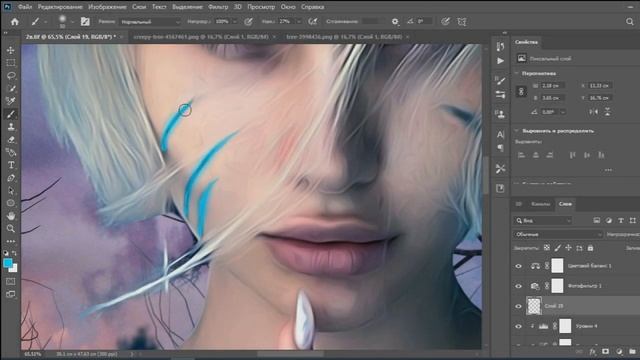Create new adjustment layer icon at panel bottom
640x360 pixels.
tap(619, 351)
